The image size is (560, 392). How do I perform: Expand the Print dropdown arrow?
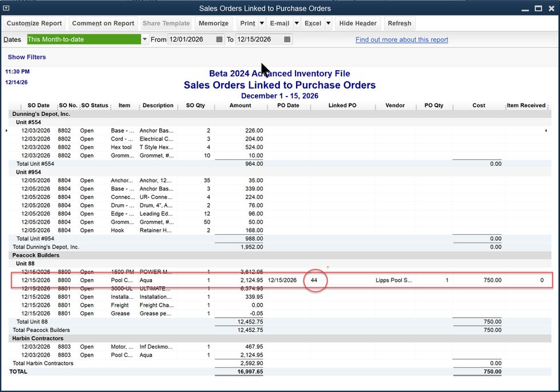coord(262,23)
